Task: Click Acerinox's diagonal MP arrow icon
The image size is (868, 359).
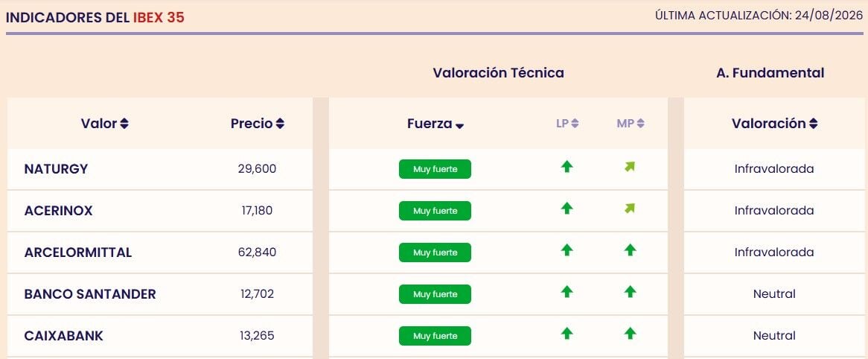Action: [629, 209]
